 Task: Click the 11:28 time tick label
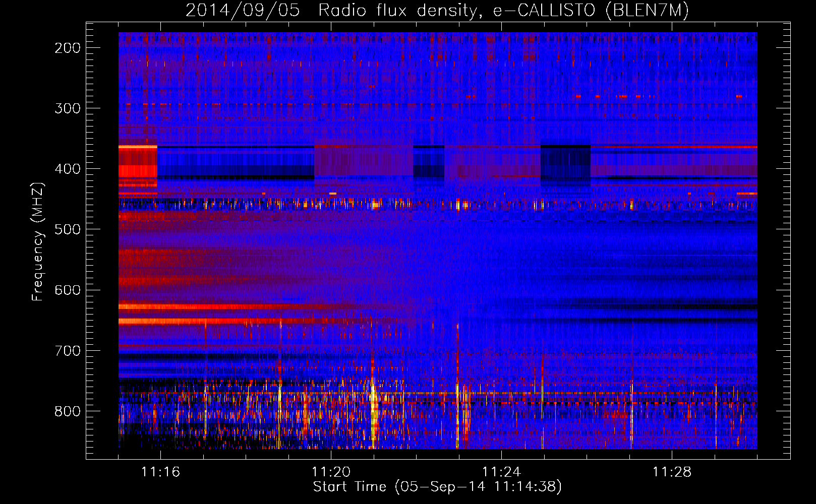coord(672,472)
